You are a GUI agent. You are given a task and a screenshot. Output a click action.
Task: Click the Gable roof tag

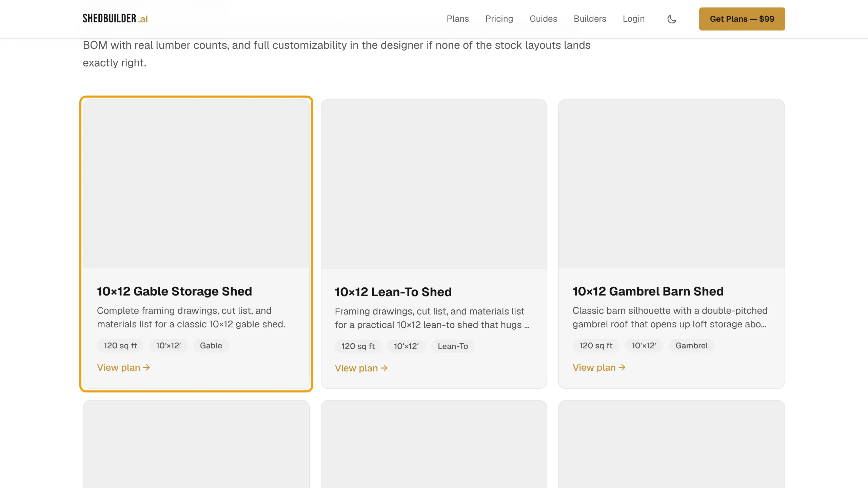click(x=211, y=346)
